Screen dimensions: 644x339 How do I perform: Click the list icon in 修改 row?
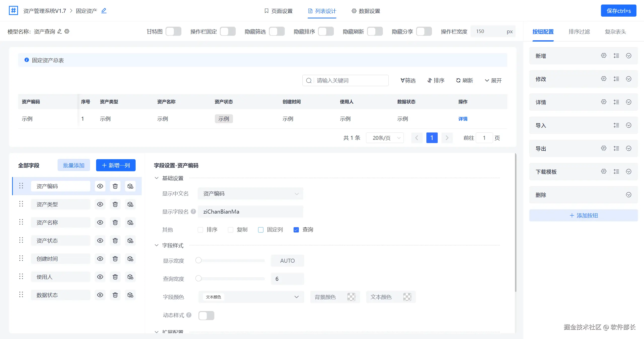tap(616, 79)
